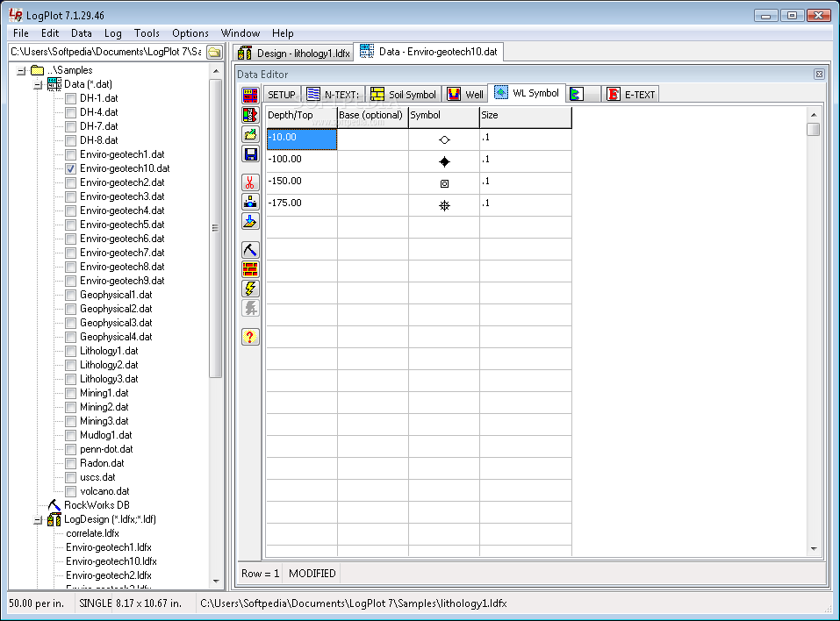Click the crosshair symbol in the -175.00 row

click(x=444, y=205)
